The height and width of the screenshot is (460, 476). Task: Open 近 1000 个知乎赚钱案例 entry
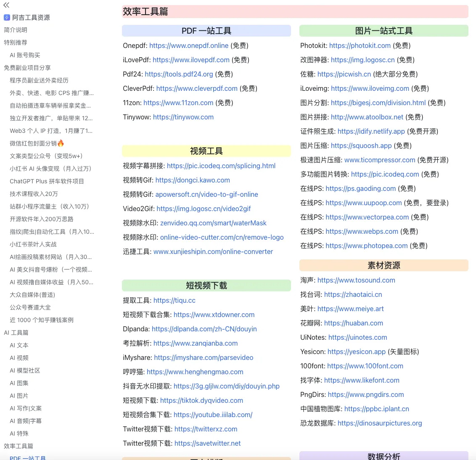(x=42, y=320)
